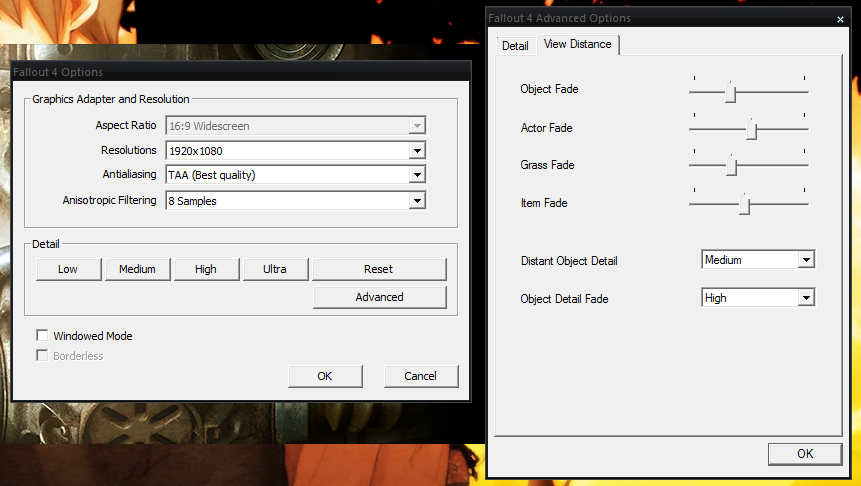Expand the Resolutions dropdown arrow
This screenshot has height=486, width=861.
[x=417, y=150]
